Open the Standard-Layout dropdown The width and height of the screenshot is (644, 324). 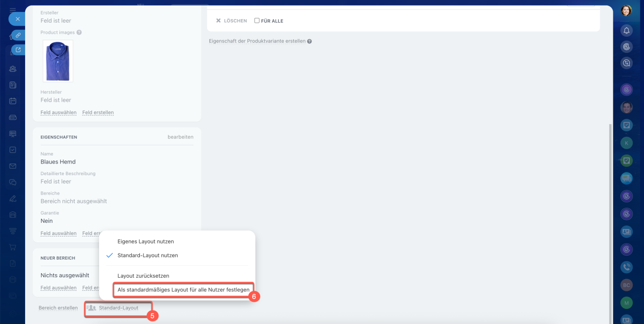[x=118, y=308]
